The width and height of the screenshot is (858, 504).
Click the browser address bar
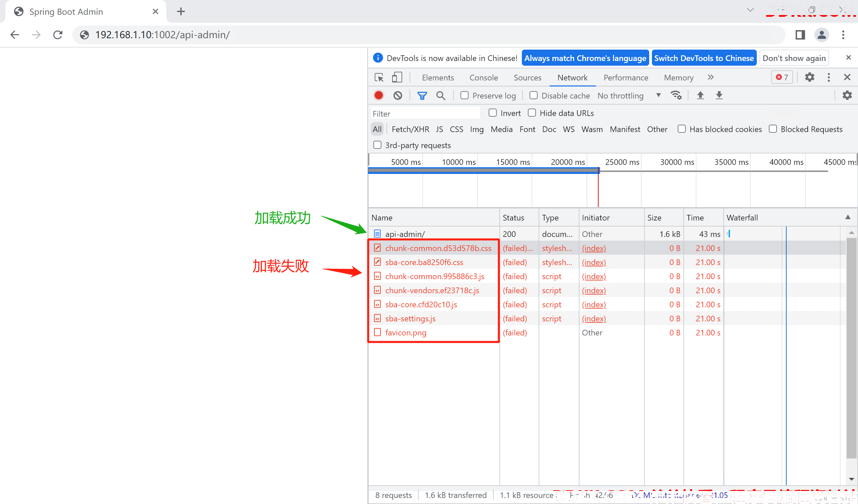point(429,35)
